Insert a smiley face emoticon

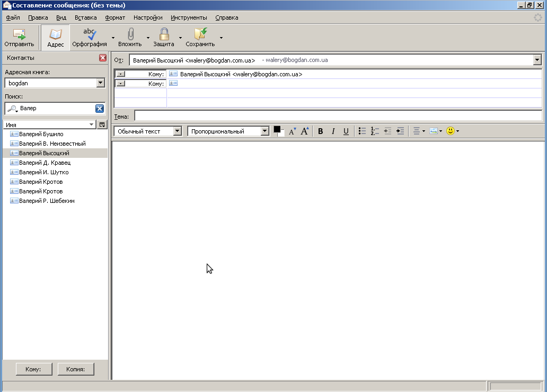451,131
